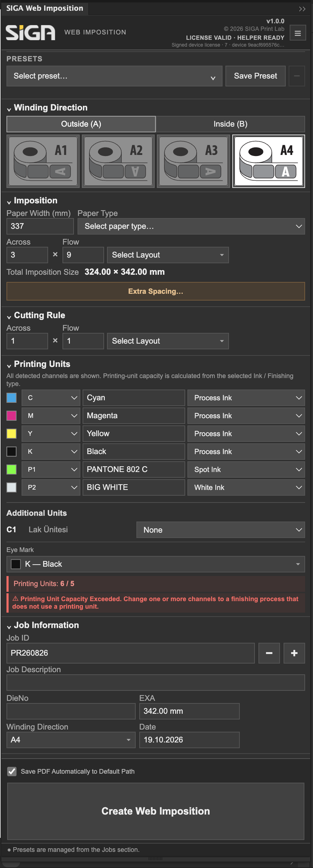Open Lak Ünitesi None dropdown
Viewport: 313px width, 868px height.
pos(220,530)
